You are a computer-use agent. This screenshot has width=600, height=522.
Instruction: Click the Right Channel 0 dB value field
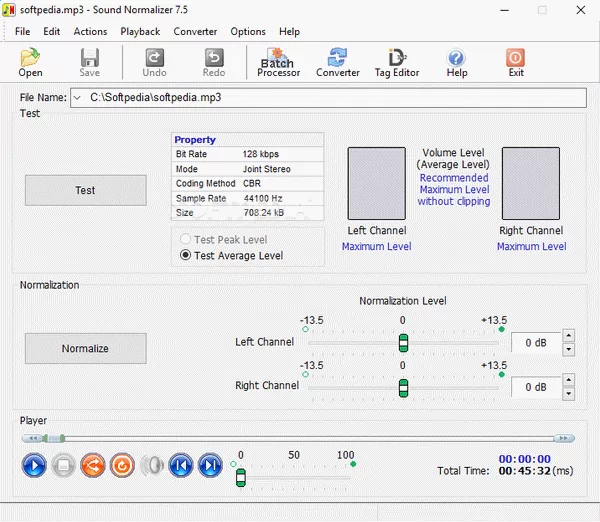point(536,387)
